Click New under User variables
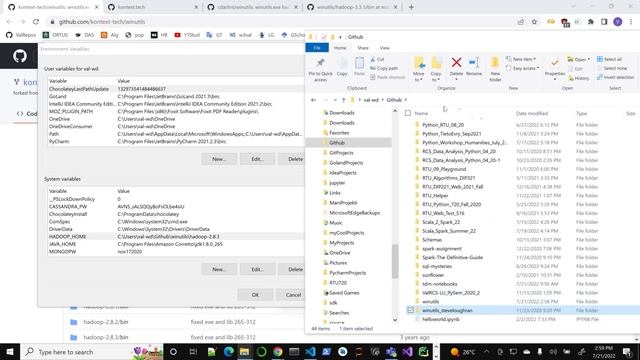 pyautogui.click(x=219, y=159)
